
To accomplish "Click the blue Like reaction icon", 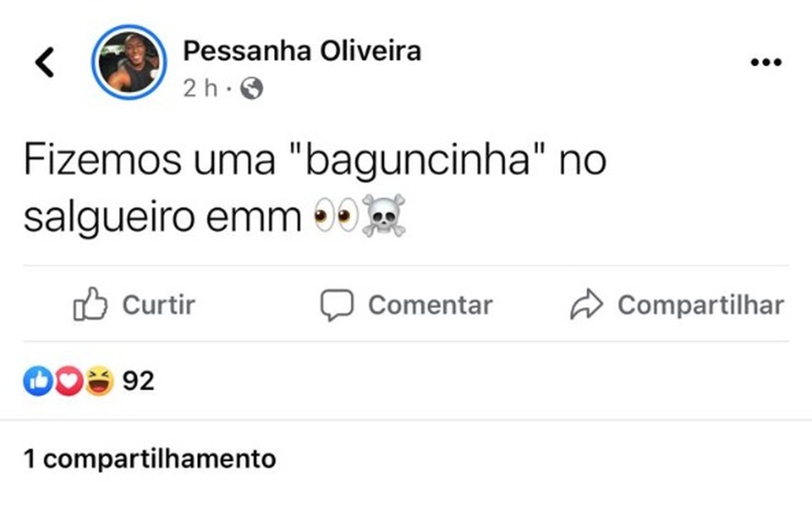I will click(x=37, y=382).
